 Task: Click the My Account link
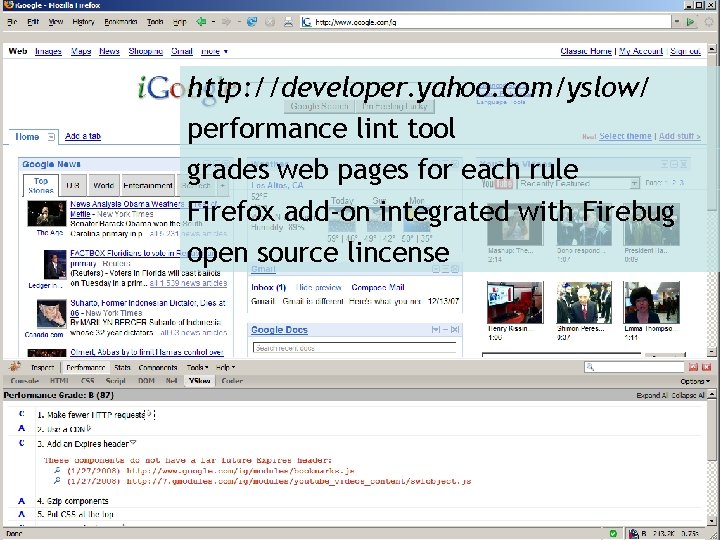[x=641, y=51]
